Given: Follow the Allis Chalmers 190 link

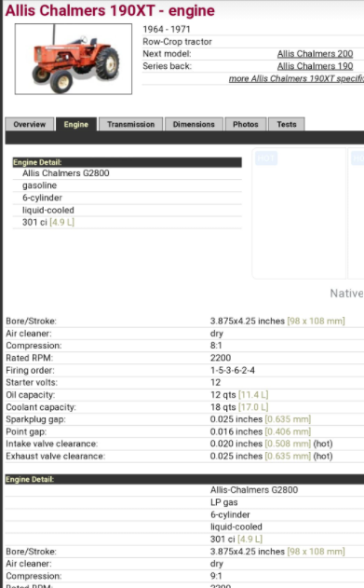Looking at the screenshot, I should (x=315, y=66).
